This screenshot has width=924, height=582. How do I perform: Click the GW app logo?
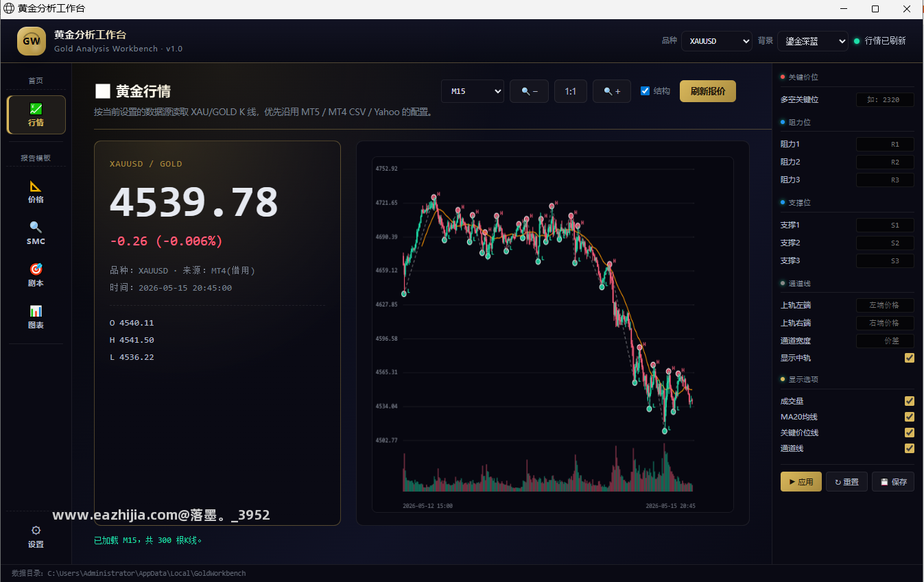pos(32,40)
